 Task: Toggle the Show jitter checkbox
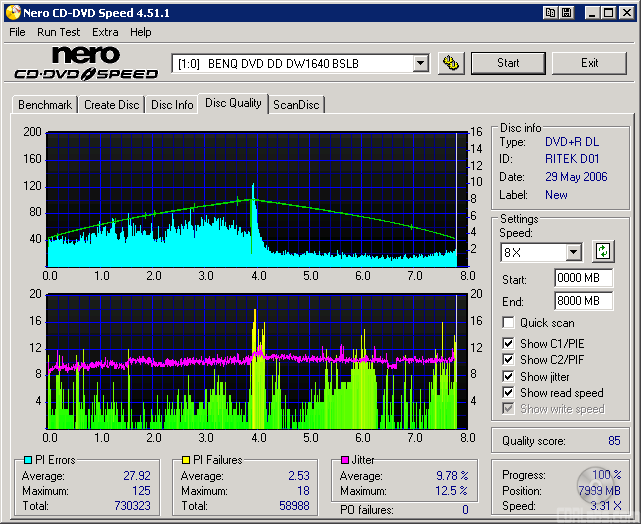click(x=509, y=377)
